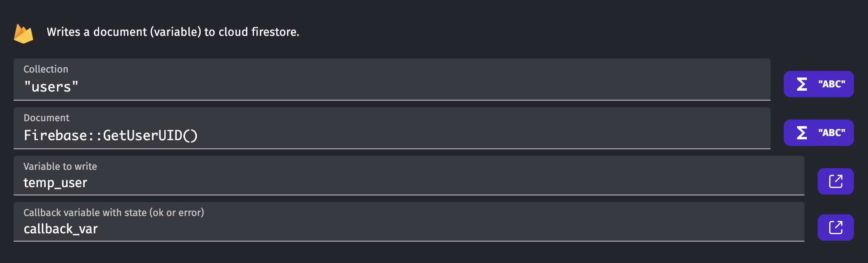The image size is (868, 263).
Task: Open the variable picker for Variable to write
Action: click(x=836, y=181)
